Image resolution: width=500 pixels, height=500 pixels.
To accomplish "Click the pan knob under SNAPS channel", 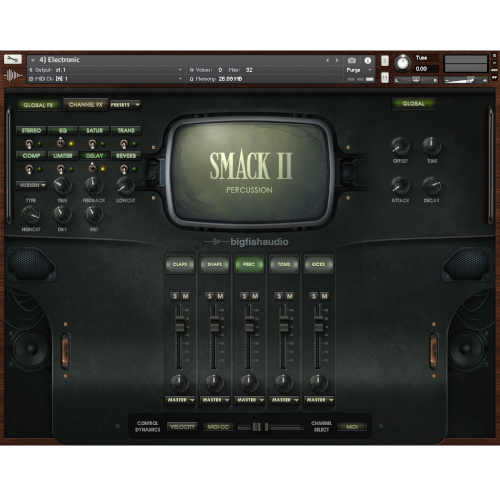I will click(214, 382).
